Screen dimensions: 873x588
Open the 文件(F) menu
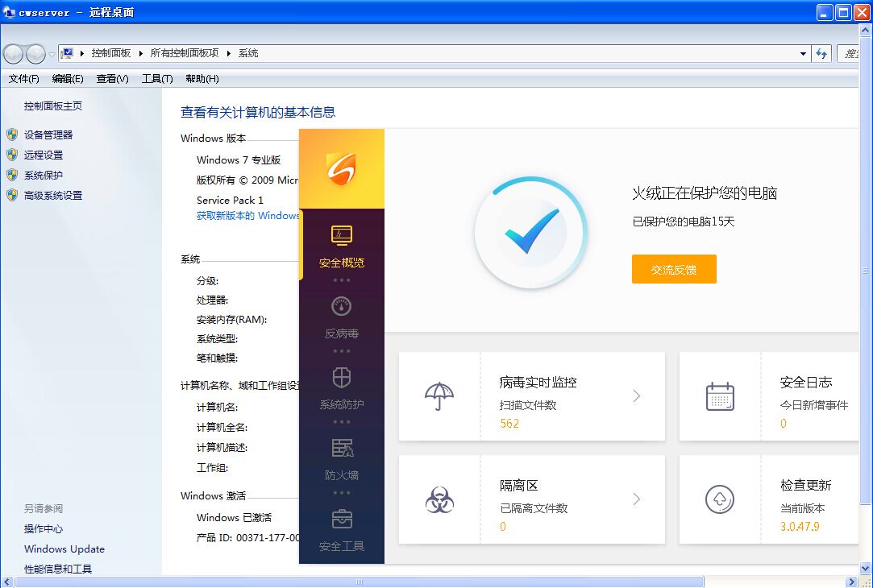(23, 79)
